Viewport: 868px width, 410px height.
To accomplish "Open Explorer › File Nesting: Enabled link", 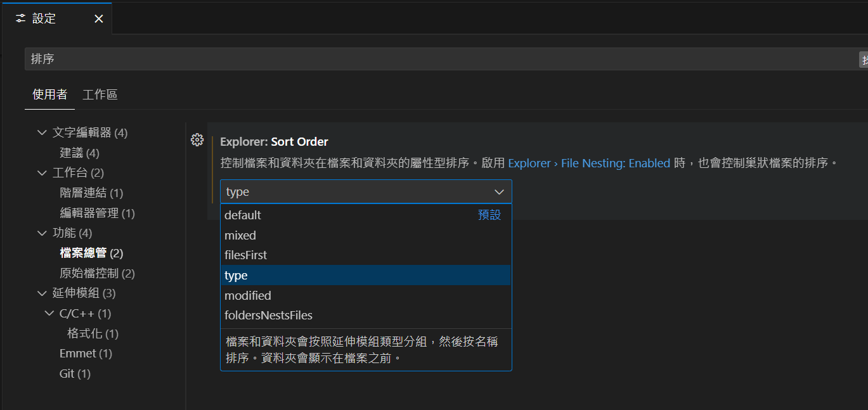I will pos(589,163).
